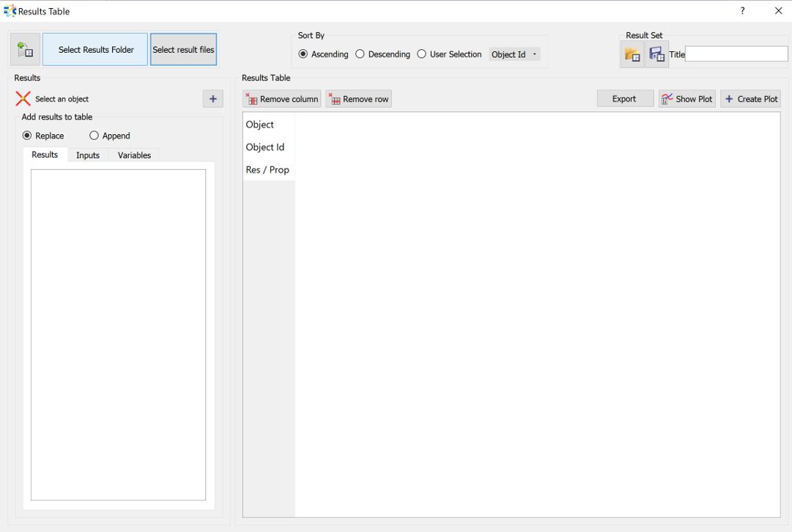Open the Variables tab
This screenshot has height=532, width=792.
[134, 155]
